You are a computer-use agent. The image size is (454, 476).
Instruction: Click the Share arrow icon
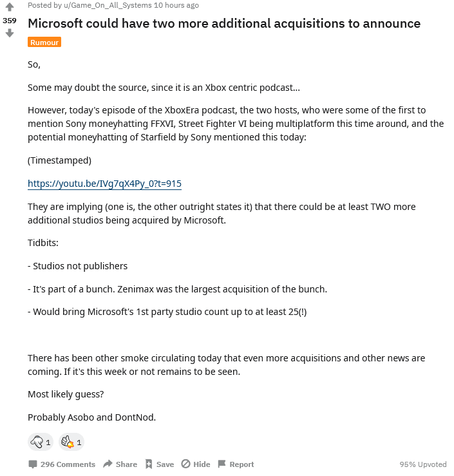click(108, 464)
